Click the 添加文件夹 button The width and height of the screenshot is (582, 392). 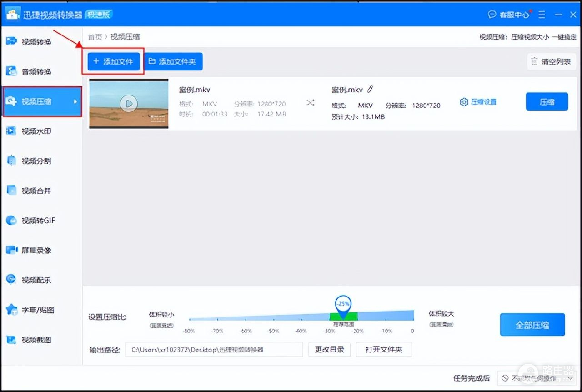173,62
